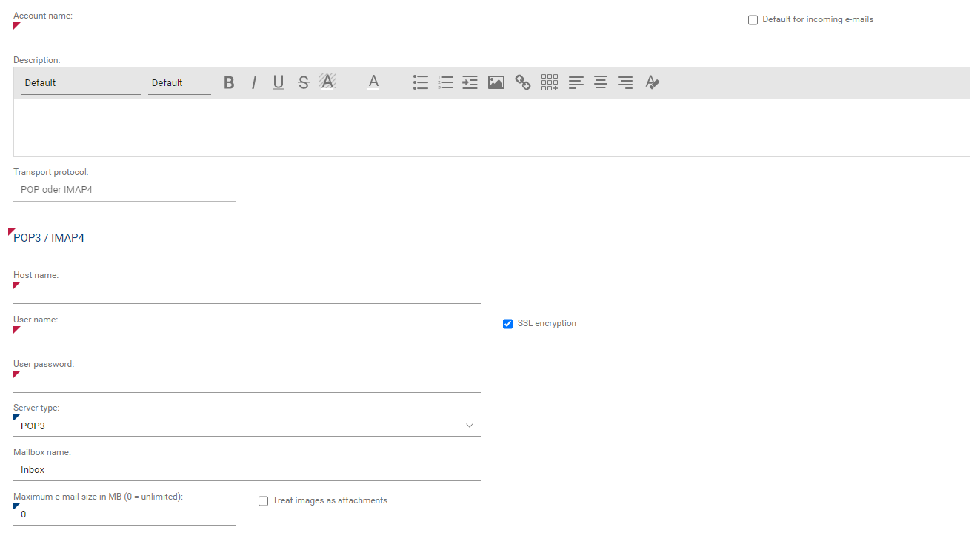Insert bulleted list
The image size is (980, 556).
point(421,82)
